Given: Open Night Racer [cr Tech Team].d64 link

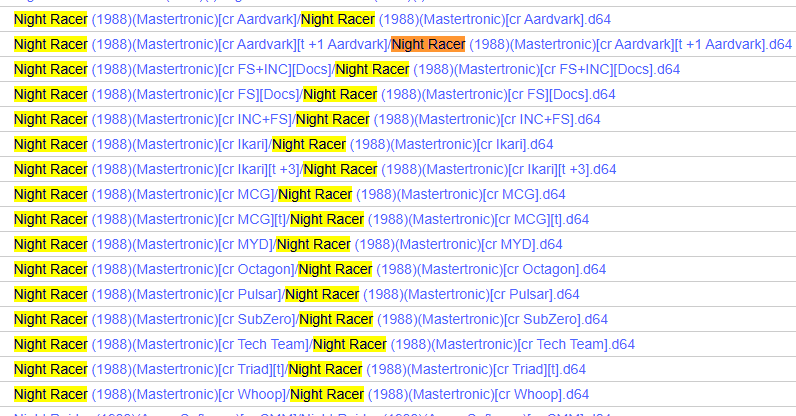Looking at the screenshot, I should 324,344.
